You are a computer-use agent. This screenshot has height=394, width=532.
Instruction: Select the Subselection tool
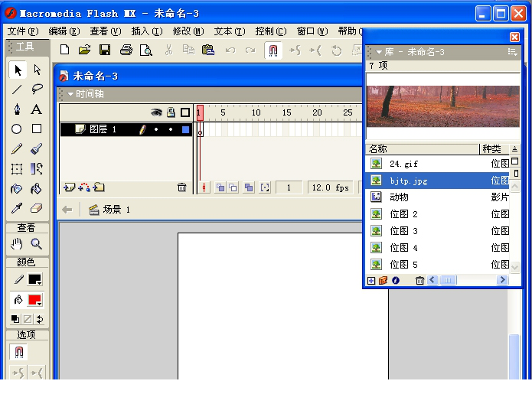(37, 70)
